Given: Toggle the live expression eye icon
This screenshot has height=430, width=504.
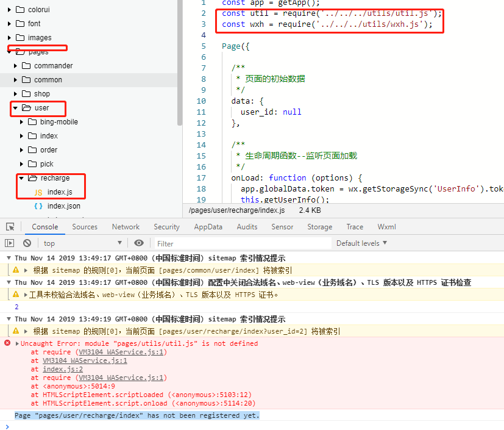Looking at the screenshot, I should (139, 243).
